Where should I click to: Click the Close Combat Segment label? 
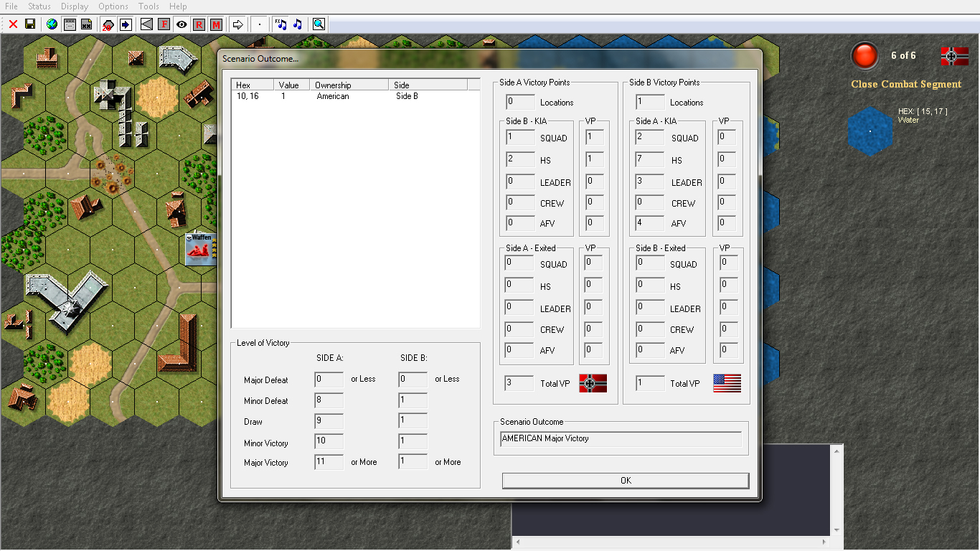pos(906,84)
